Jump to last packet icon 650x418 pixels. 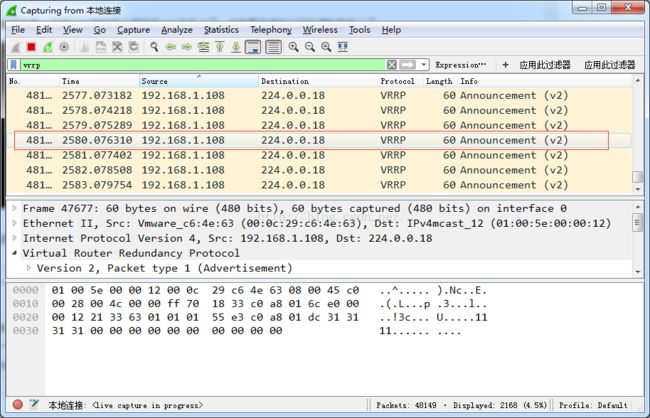[x=236, y=47]
